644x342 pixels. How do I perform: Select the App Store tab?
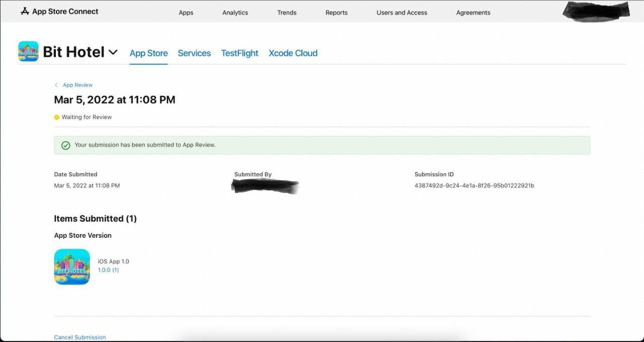[x=149, y=53]
